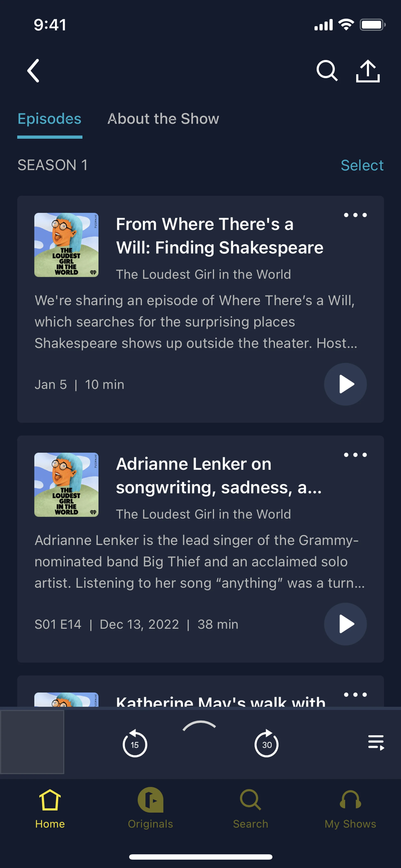Tap the back arrow icon
The width and height of the screenshot is (401, 868).
pyautogui.click(x=33, y=71)
